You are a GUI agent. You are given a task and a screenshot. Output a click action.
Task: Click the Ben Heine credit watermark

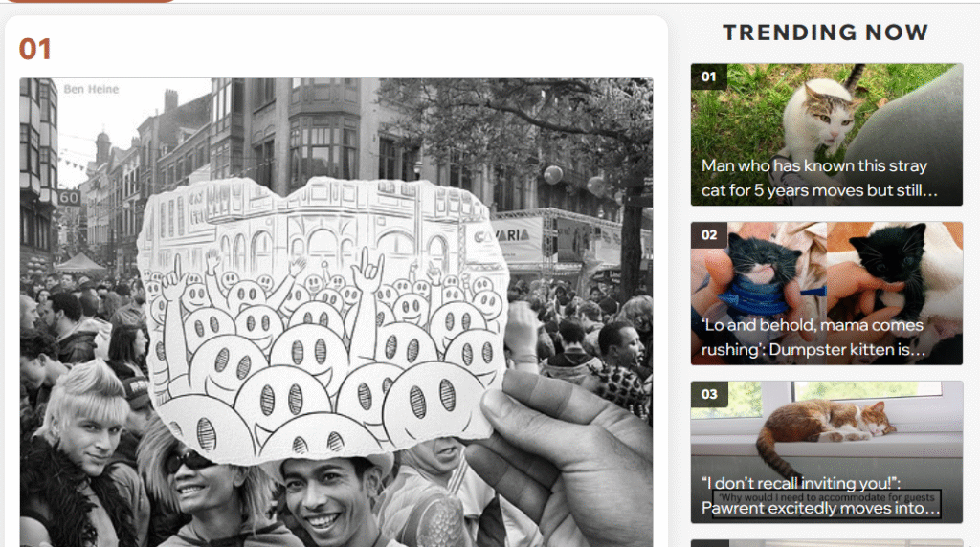click(91, 89)
